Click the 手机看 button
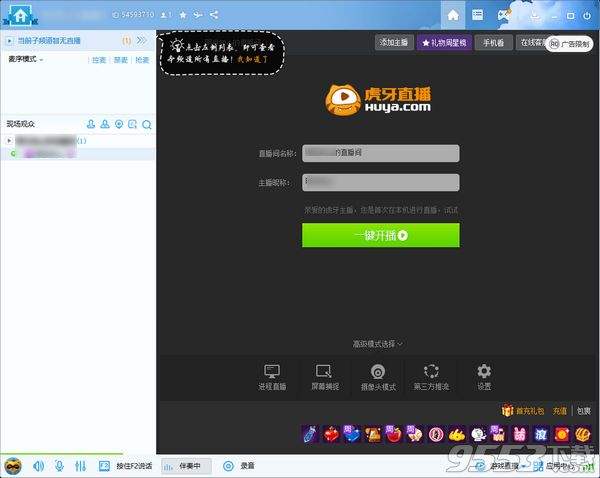The image size is (600, 478). pyautogui.click(x=493, y=42)
